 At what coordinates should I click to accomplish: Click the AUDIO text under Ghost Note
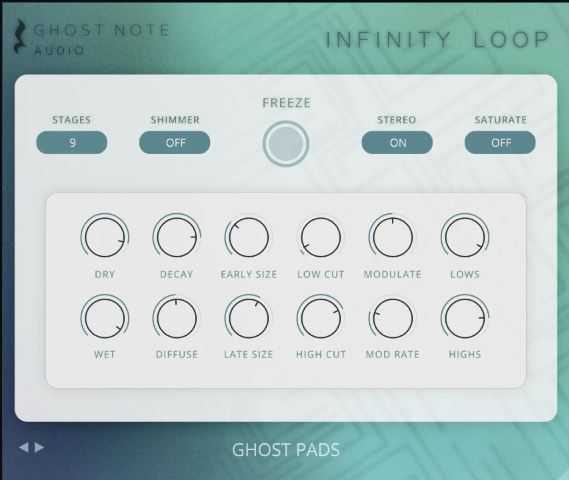60,50
